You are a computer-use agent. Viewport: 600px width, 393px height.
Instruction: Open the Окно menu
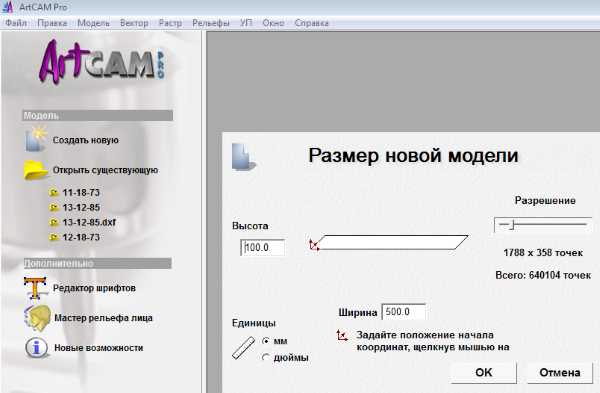coord(273,23)
